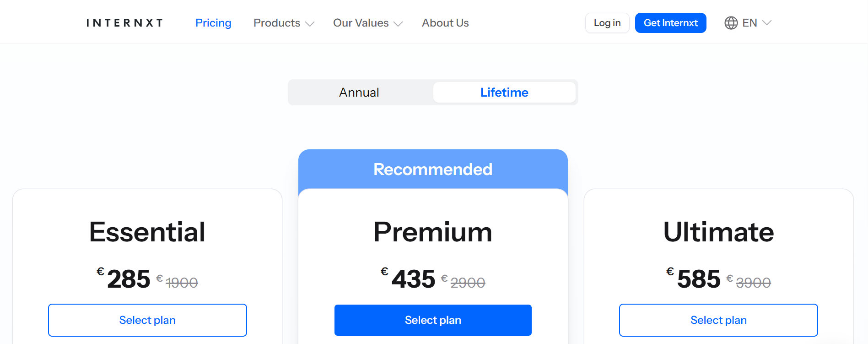Select the Essential plan

(x=147, y=320)
